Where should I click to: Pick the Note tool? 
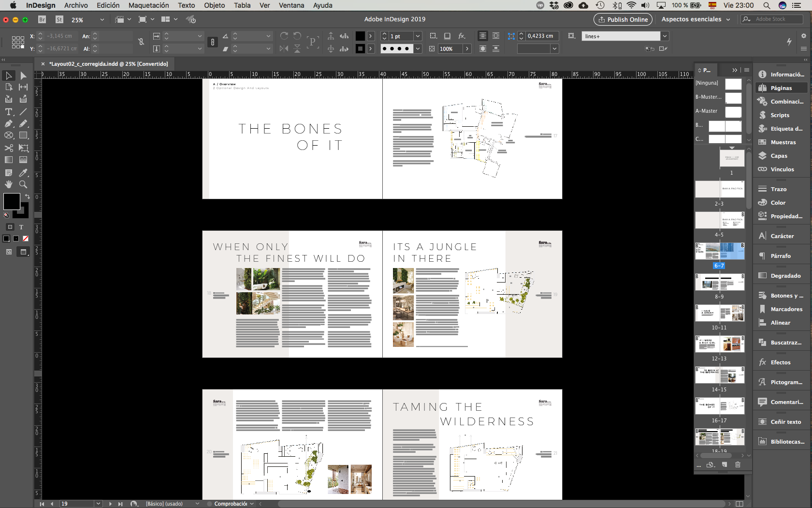click(x=9, y=173)
